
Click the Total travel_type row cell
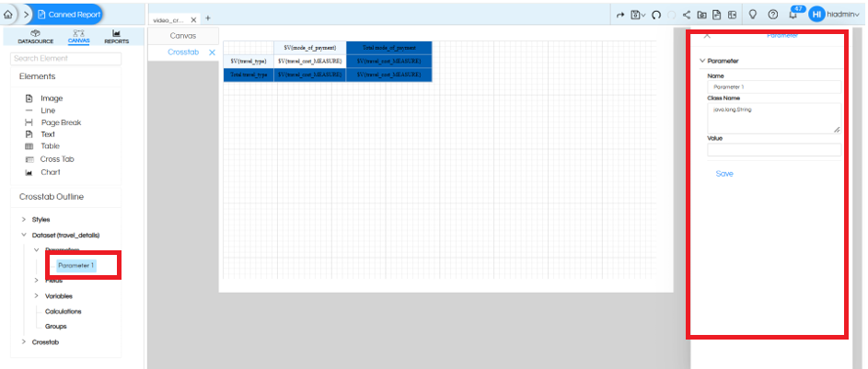[x=249, y=75]
